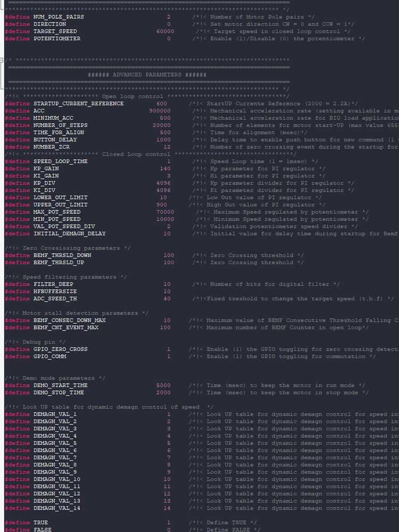
Task: Click the ACC value 900000
Action: pyautogui.click(x=160, y=111)
